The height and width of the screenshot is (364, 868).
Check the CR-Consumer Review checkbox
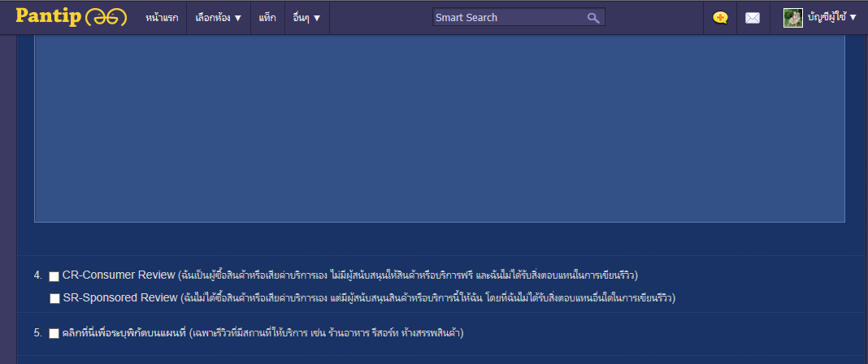tap(54, 276)
